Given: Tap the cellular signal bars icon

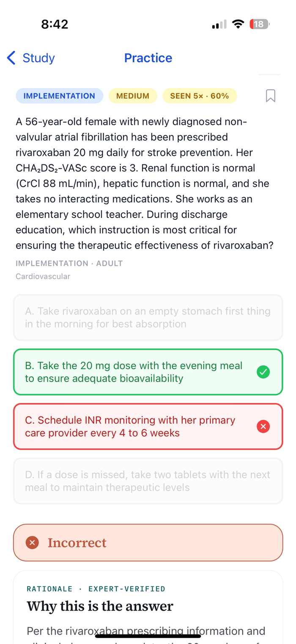Looking at the screenshot, I should click(219, 25).
